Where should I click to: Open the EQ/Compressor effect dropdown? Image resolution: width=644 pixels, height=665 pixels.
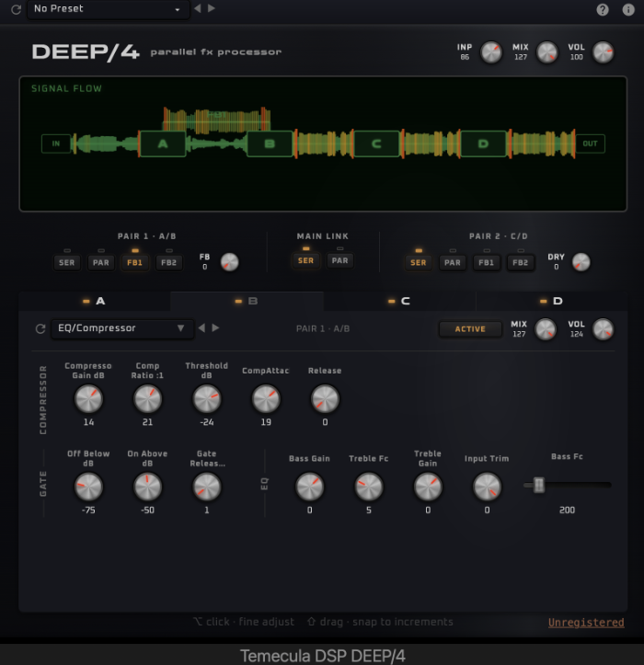[x=122, y=328]
